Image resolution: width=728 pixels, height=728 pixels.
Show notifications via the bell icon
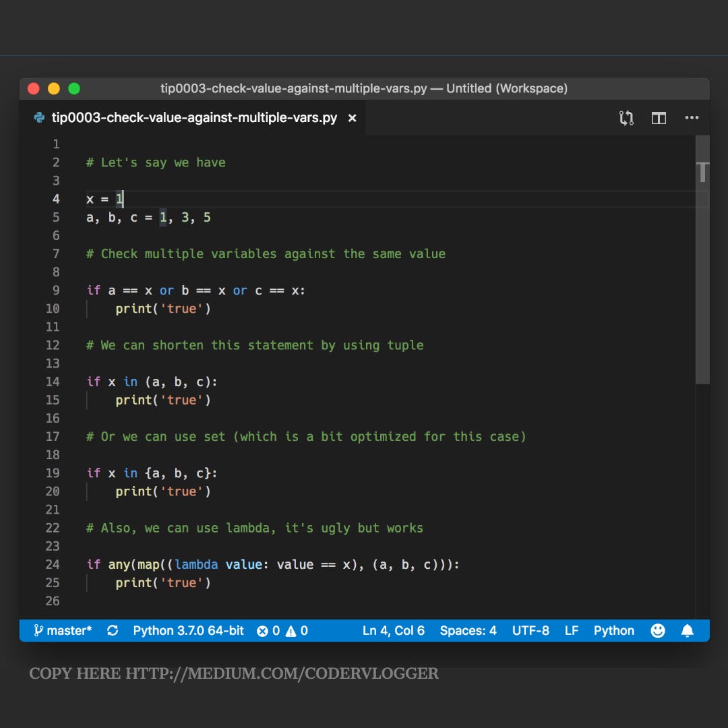(687, 630)
